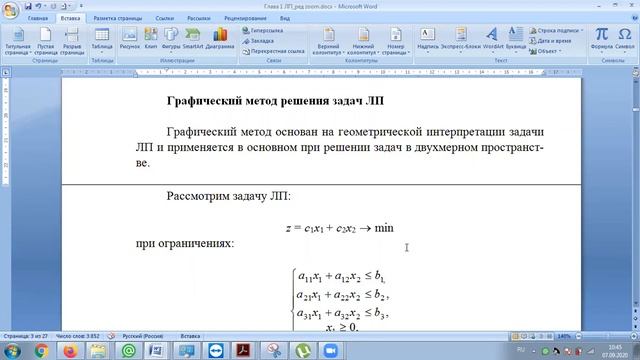Switch to the Главная ribbon tab
The height and width of the screenshot is (360, 640).
point(38,18)
